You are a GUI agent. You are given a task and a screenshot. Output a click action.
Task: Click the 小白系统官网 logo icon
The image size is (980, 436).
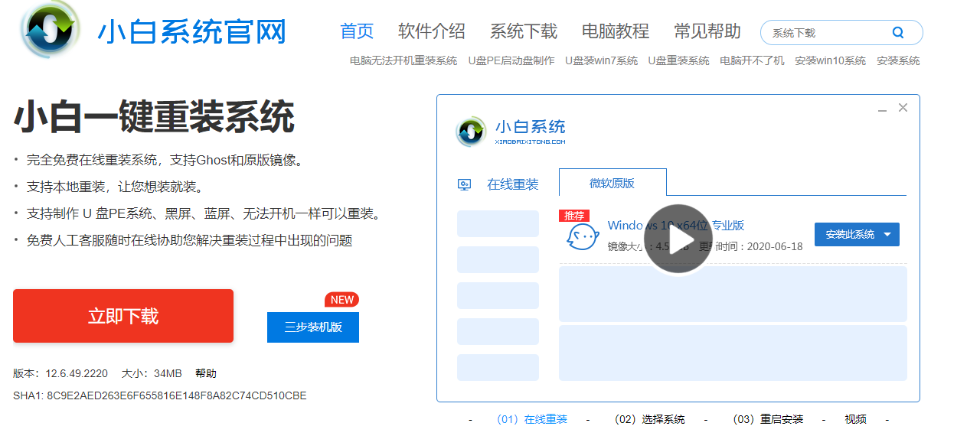pyautogui.click(x=51, y=29)
